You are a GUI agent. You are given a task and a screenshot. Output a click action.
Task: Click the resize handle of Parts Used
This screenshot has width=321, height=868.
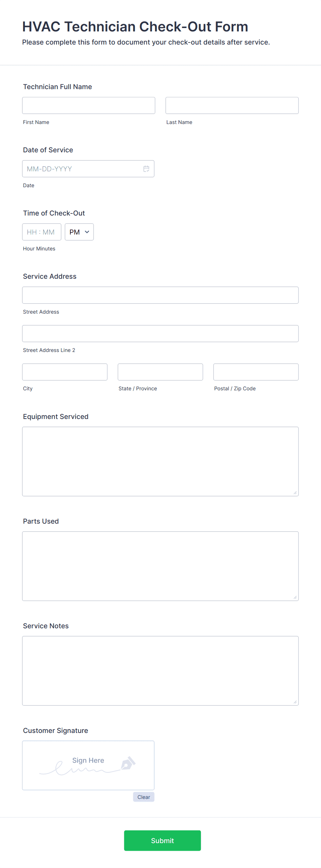295,598
